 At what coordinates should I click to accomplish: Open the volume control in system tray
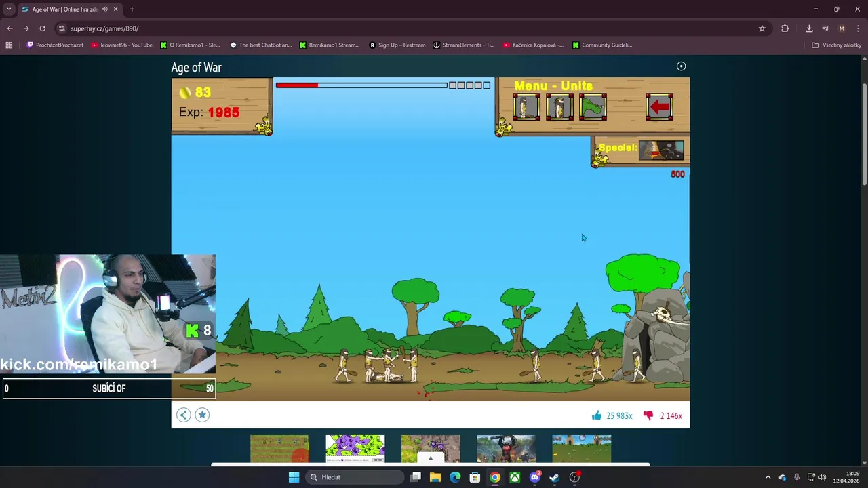[822, 477]
